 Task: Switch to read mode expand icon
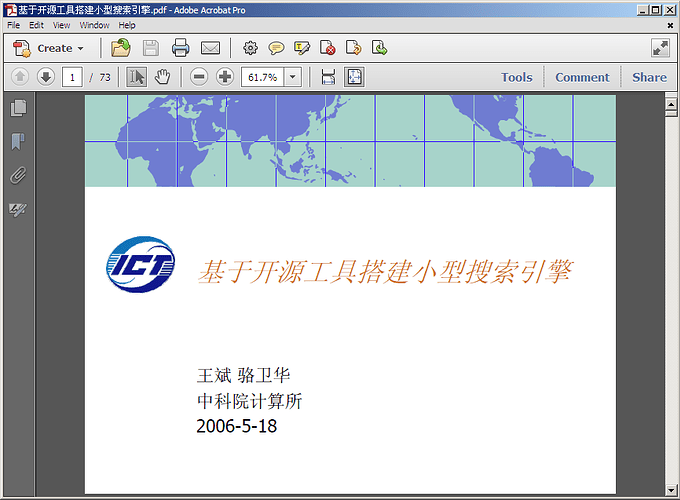660,48
